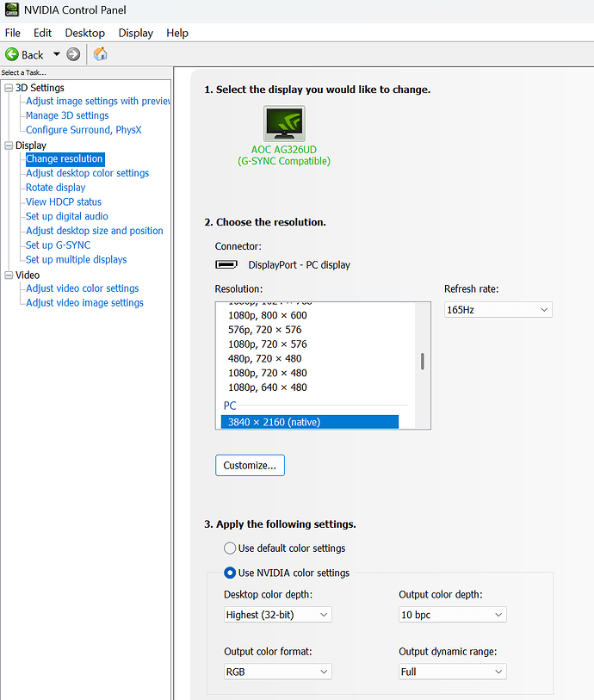
Task: Open the Help menu
Action: (177, 33)
